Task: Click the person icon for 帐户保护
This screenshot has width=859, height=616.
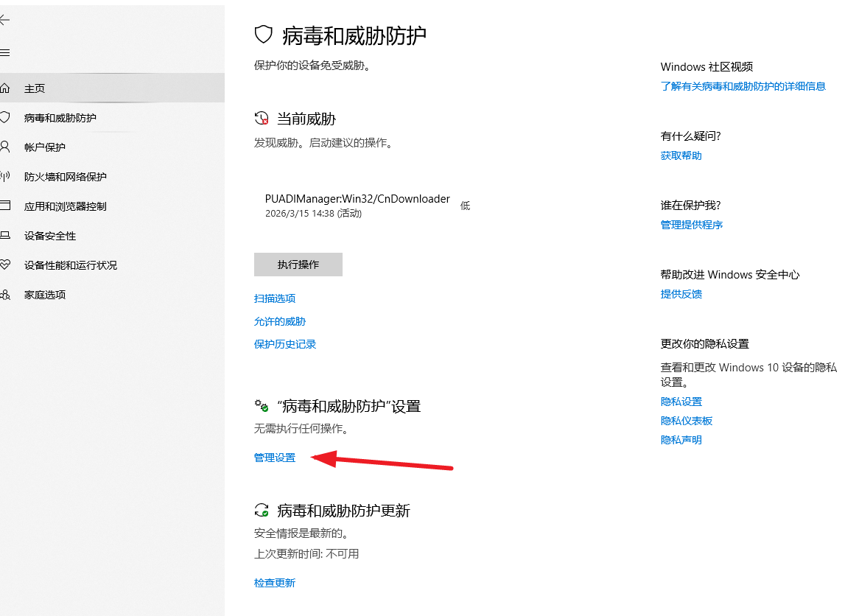Action: 5,147
